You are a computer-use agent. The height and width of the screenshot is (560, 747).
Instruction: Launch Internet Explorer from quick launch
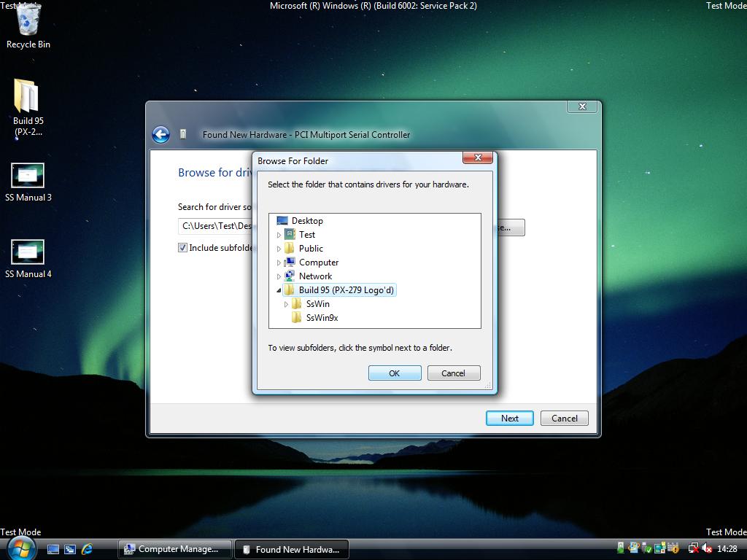click(x=87, y=549)
